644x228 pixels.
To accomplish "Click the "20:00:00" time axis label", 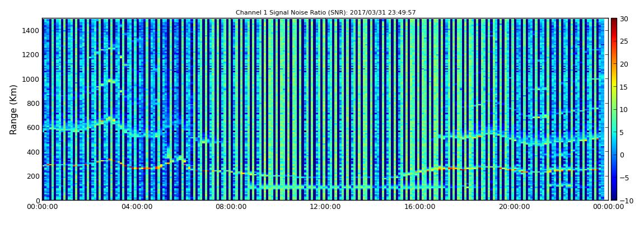I will pyautogui.click(x=513, y=207).
